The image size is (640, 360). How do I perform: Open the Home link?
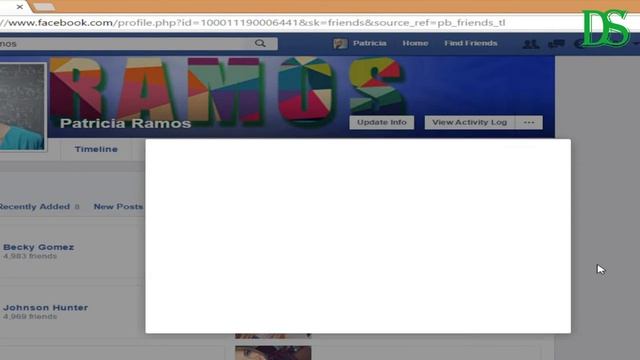click(x=415, y=43)
